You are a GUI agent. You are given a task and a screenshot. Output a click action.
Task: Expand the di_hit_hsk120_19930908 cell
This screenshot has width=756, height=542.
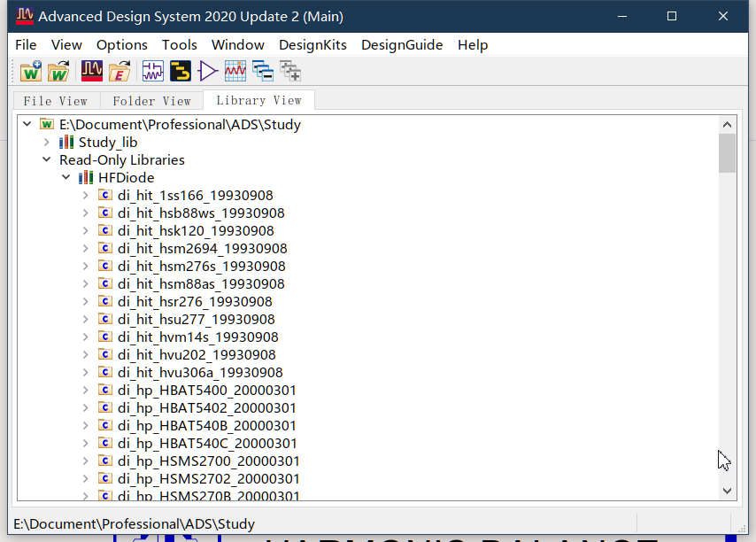pyautogui.click(x=85, y=230)
